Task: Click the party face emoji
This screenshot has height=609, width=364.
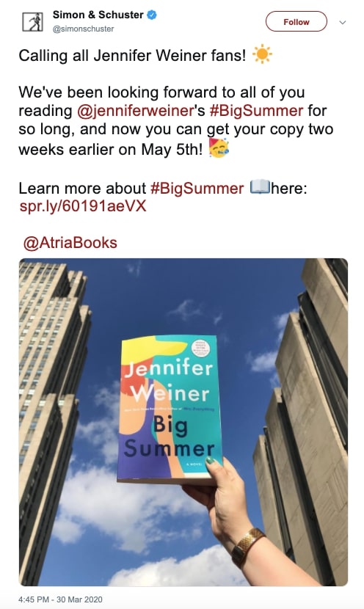Action: (219, 148)
